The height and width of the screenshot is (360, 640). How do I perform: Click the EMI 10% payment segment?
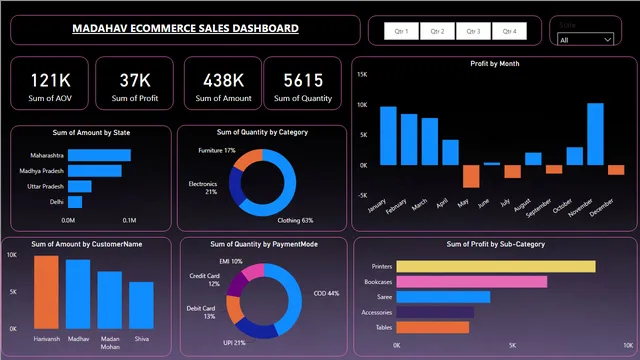coord(254,271)
